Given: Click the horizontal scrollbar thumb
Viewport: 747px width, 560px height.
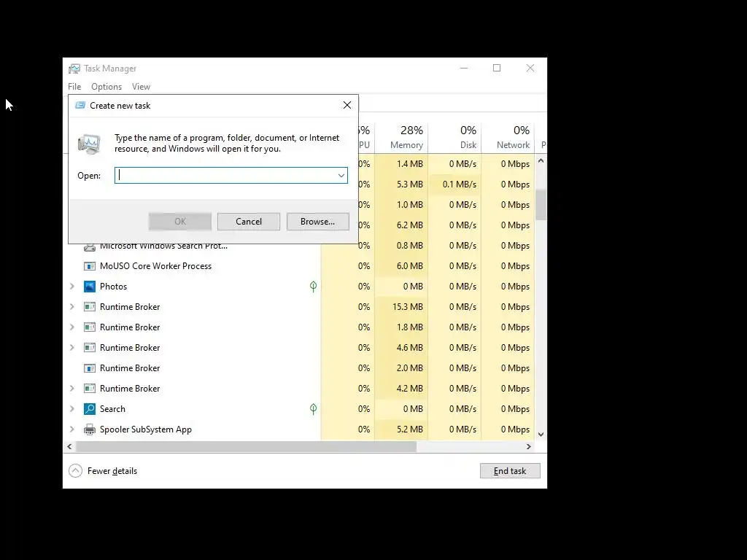Looking at the screenshot, I should click(x=247, y=447).
